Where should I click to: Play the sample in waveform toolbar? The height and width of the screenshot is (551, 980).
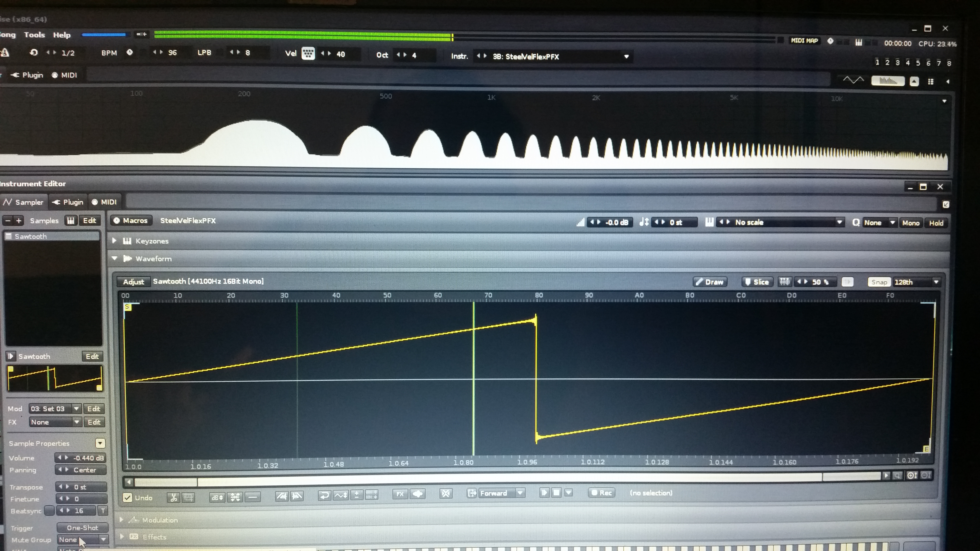(544, 493)
